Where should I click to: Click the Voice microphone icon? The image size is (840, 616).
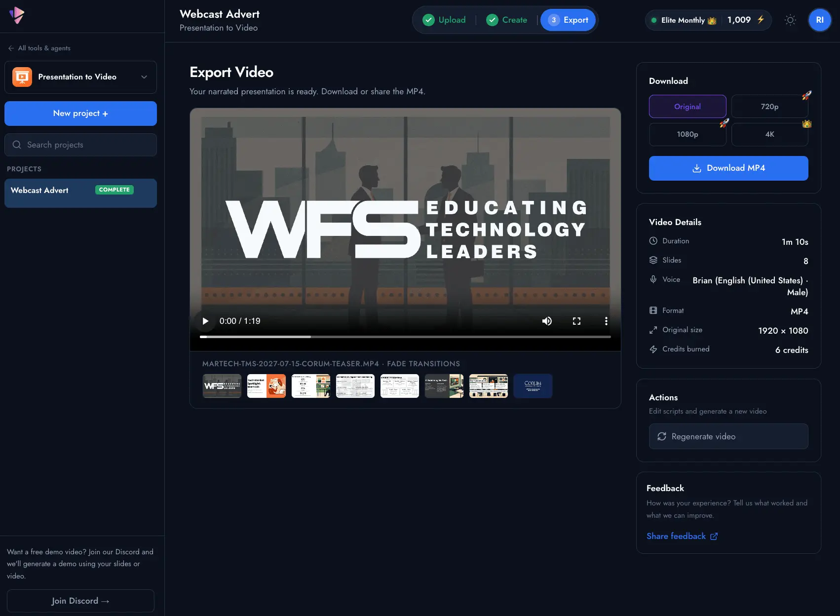tap(653, 279)
